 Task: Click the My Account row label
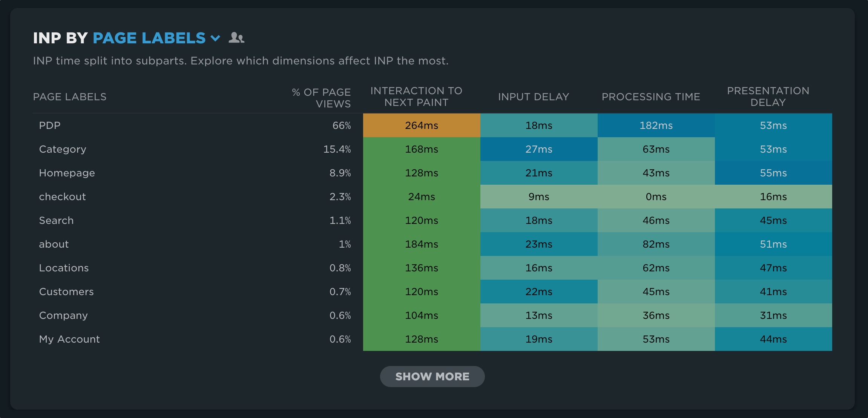click(x=69, y=339)
